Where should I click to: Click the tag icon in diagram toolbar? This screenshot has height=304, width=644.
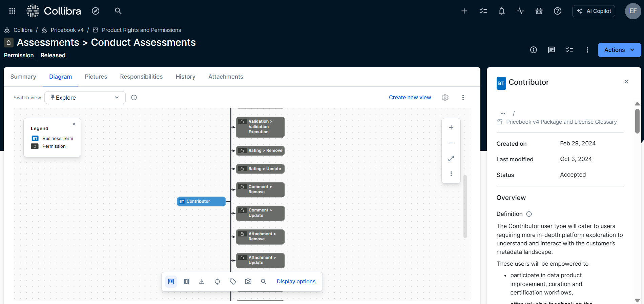point(233,281)
